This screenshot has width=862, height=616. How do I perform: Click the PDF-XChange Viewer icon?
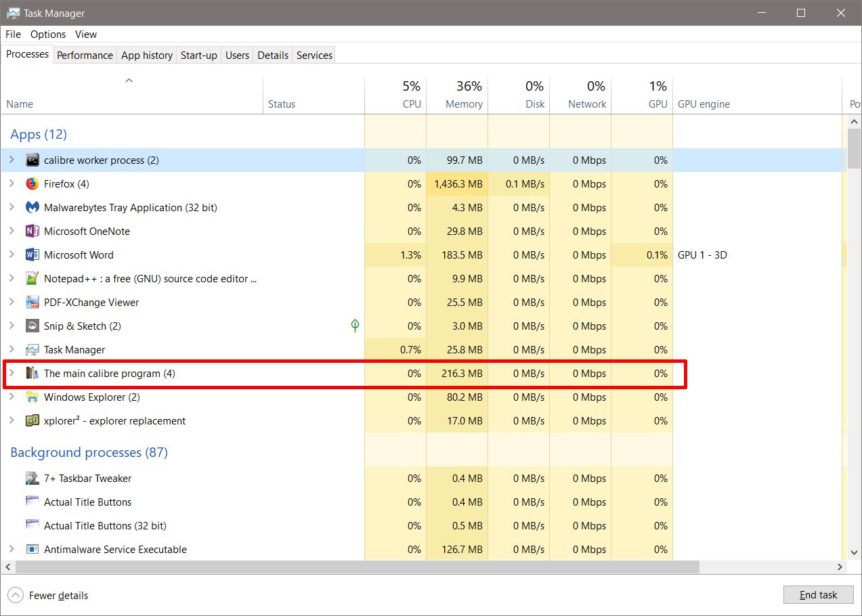[x=33, y=303]
